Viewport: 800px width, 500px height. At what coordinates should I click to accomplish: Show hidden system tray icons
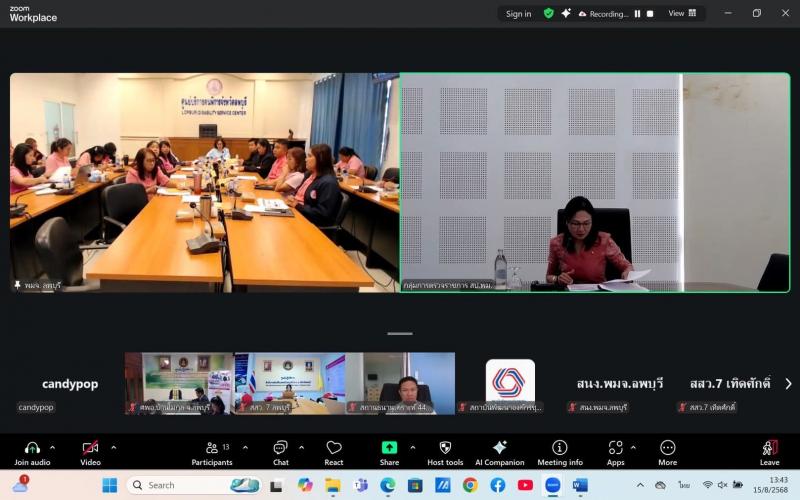click(x=640, y=485)
